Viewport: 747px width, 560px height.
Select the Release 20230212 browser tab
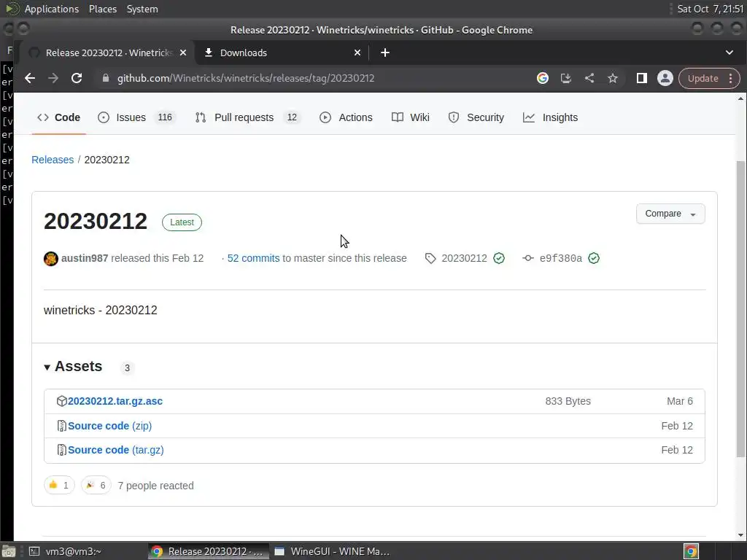point(107,52)
